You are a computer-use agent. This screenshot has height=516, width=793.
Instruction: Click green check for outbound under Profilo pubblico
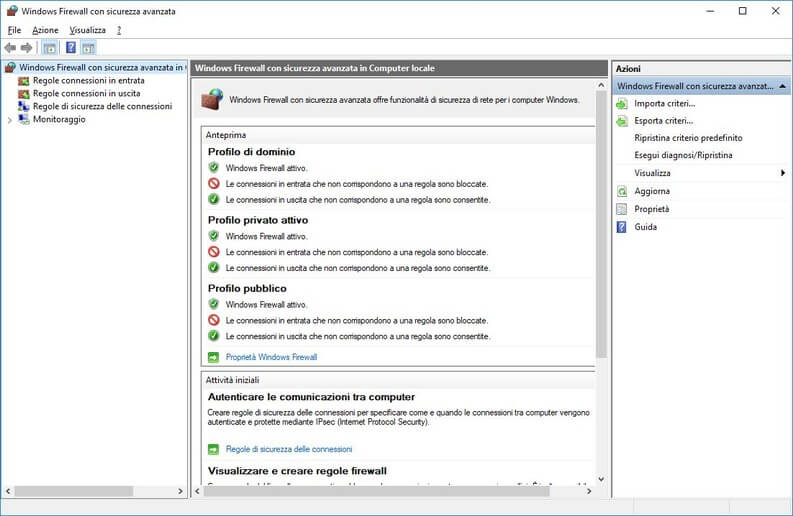214,336
